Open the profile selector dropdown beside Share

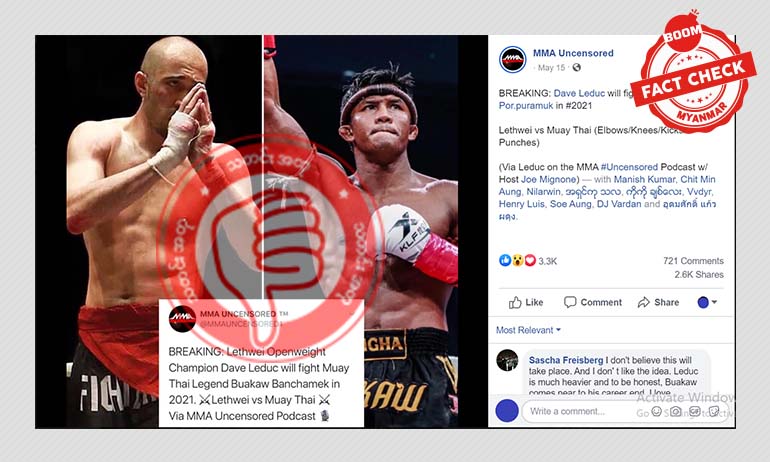click(x=707, y=302)
